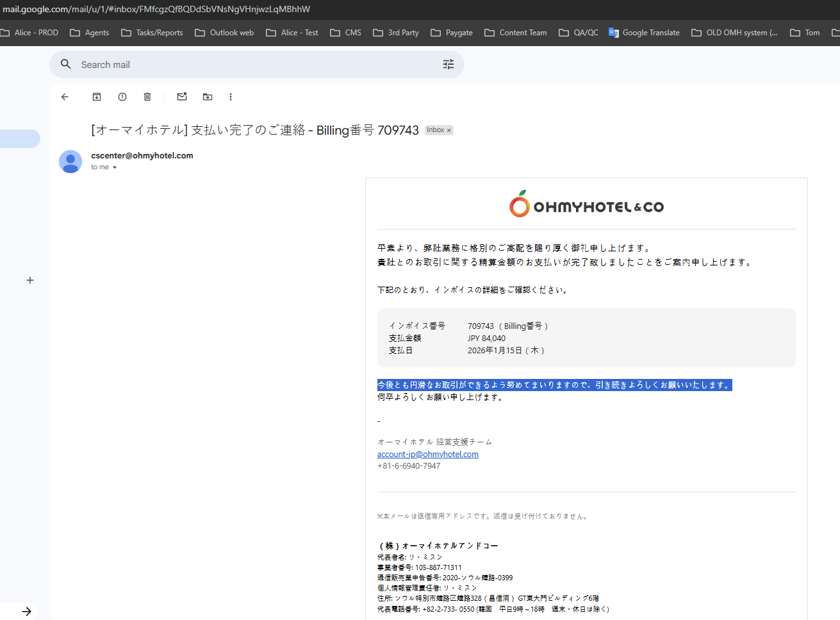Screen dimensions: 840x620
Task: Click the 通信販売業申告番号 line
Action: tap(445, 578)
